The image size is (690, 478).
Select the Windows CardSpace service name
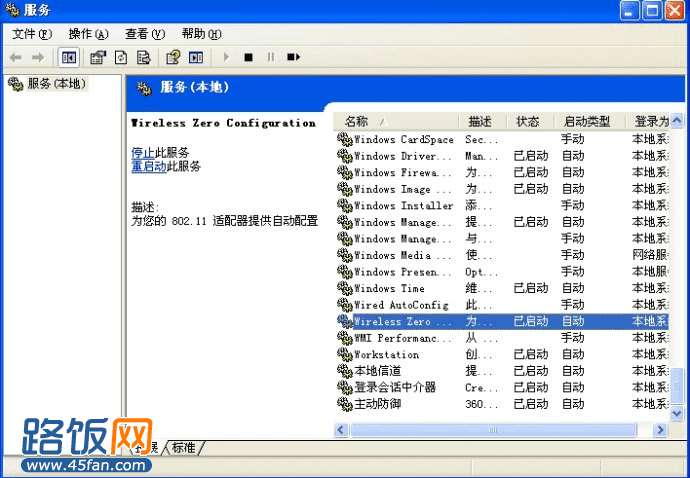tap(404, 140)
